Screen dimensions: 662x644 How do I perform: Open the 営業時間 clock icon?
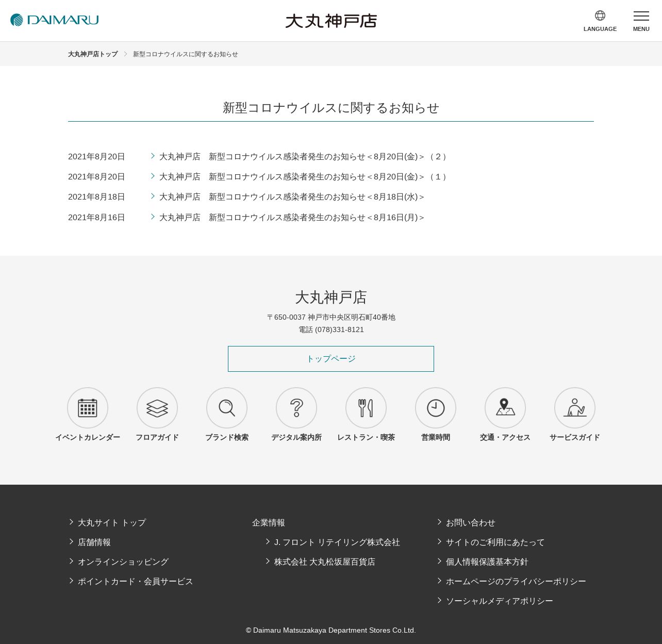436,408
